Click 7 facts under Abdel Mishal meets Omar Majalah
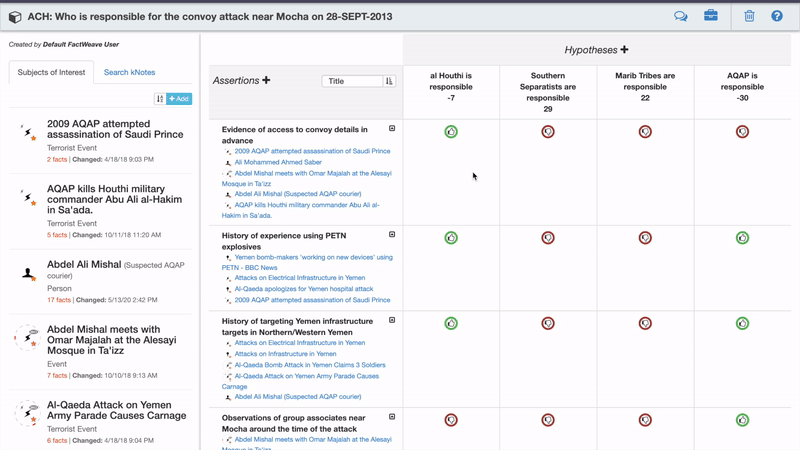 point(57,376)
